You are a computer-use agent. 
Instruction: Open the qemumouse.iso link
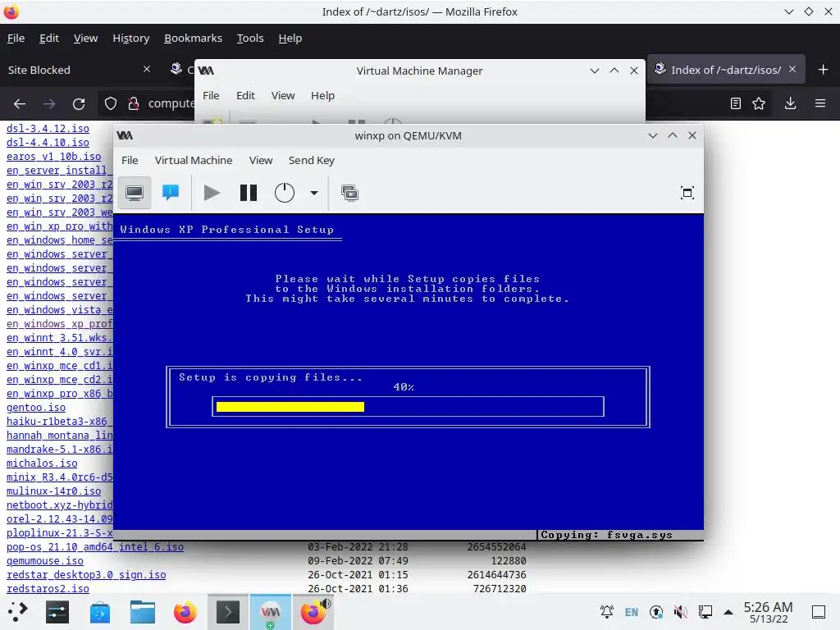pos(45,561)
